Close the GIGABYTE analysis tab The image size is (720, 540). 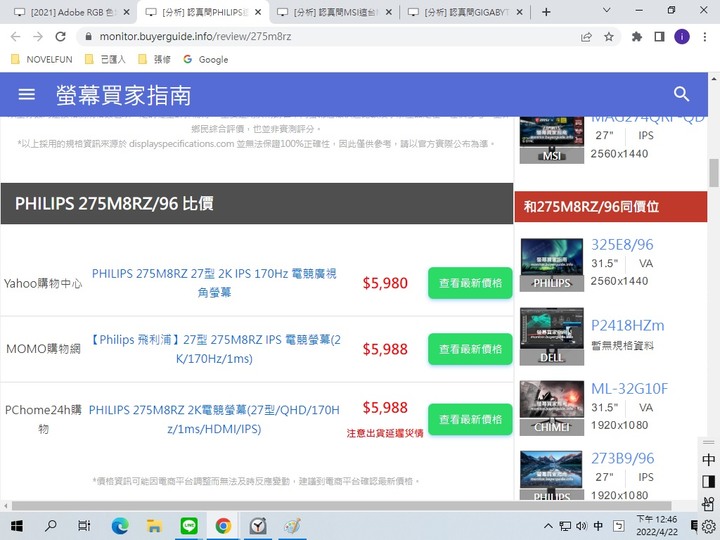pos(519,12)
